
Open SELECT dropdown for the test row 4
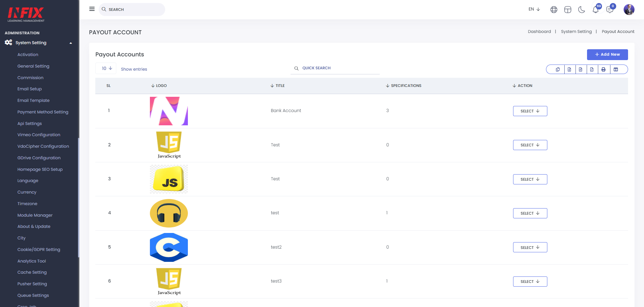530,213
